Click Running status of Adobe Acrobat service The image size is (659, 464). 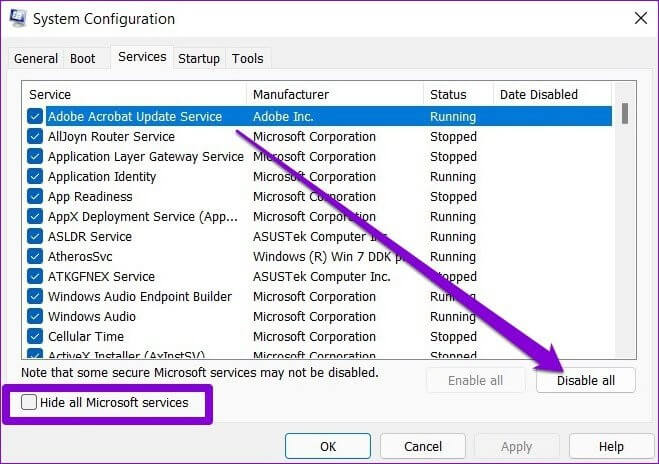[x=453, y=117]
